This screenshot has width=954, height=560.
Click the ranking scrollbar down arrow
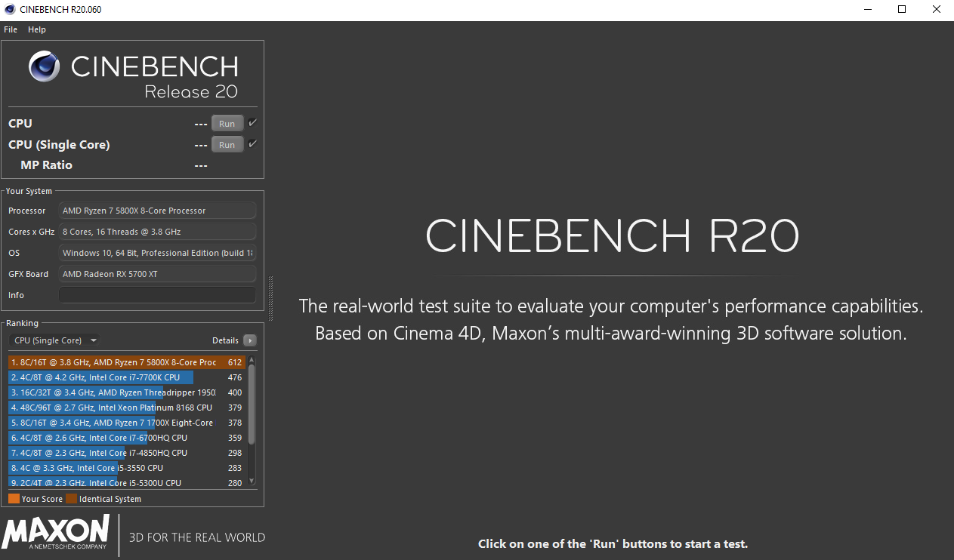(x=252, y=482)
